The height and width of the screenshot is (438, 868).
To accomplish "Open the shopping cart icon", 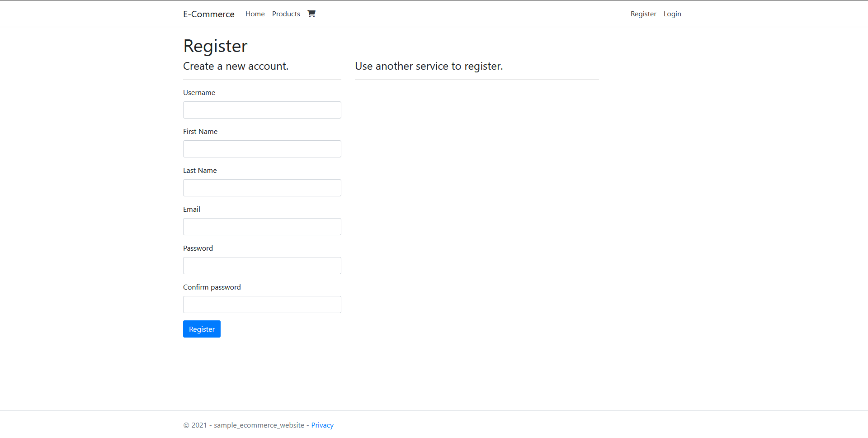I will pyautogui.click(x=311, y=14).
